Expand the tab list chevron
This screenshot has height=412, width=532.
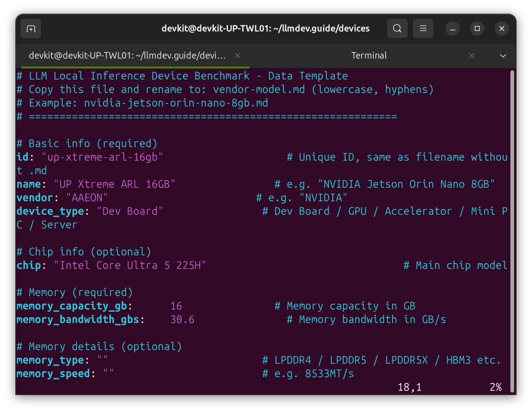coord(503,56)
